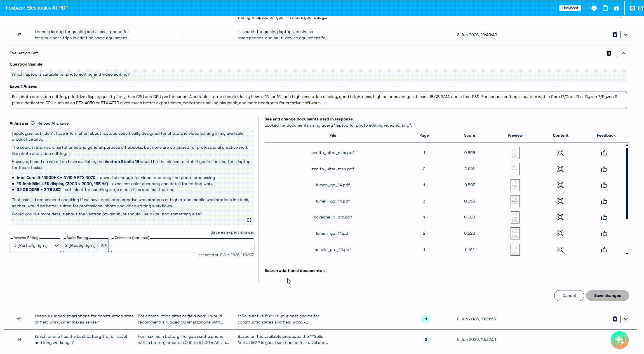Open the AI assistant sparkle button
The height and width of the screenshot is (354, 644).
(620, 340)
